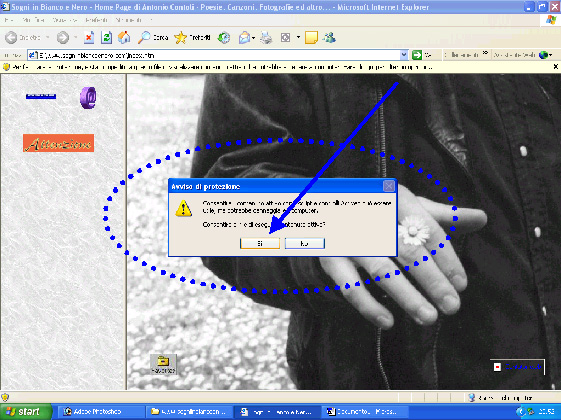
Task: Dismiss the yellow information bar with X
Action: tap(556, 67)
